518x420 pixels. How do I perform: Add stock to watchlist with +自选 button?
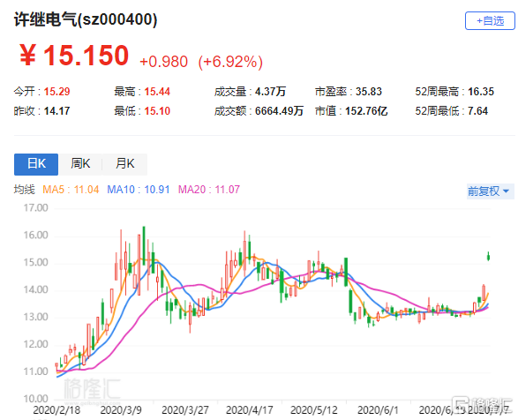pyautogui.click(x=490, y=21)
